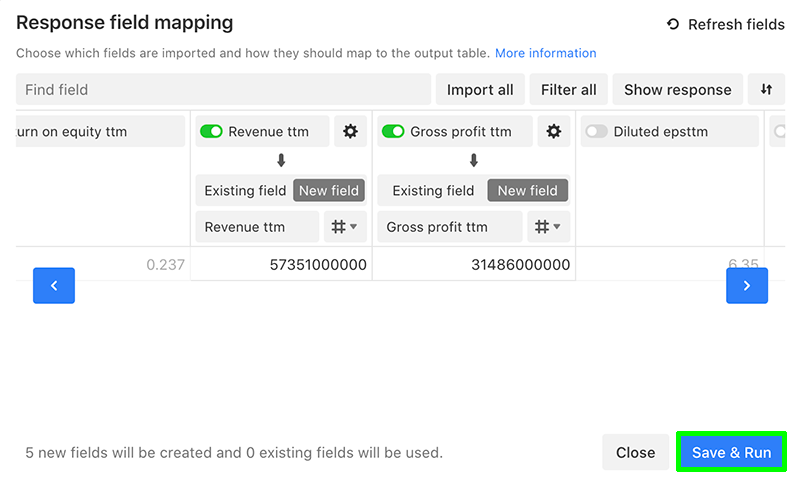Open the More information link
Screen dimensions: 800x477
tap(545, 53)
